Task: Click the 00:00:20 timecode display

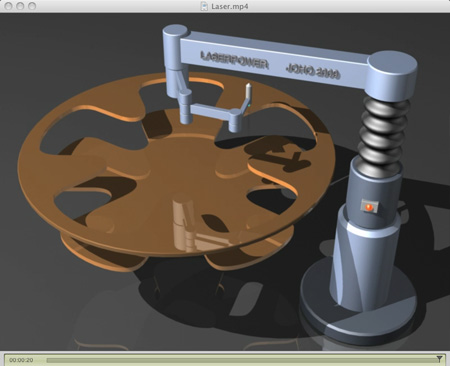Action: point(21,360)
